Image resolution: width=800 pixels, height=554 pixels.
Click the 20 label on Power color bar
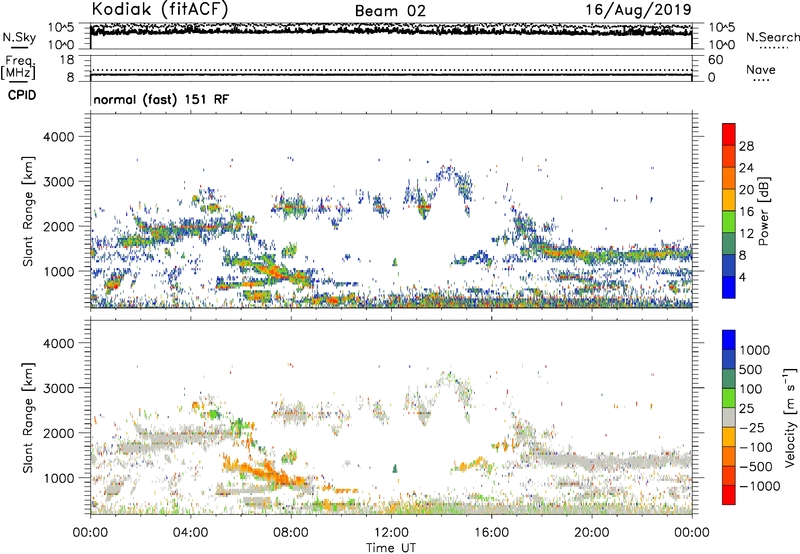pyautogui.click(x=746, y=190)
